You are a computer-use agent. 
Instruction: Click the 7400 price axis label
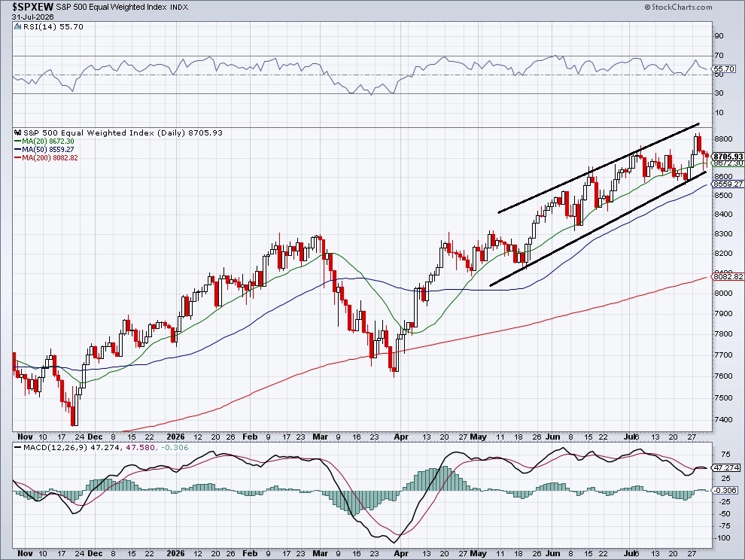click(723, 419)
